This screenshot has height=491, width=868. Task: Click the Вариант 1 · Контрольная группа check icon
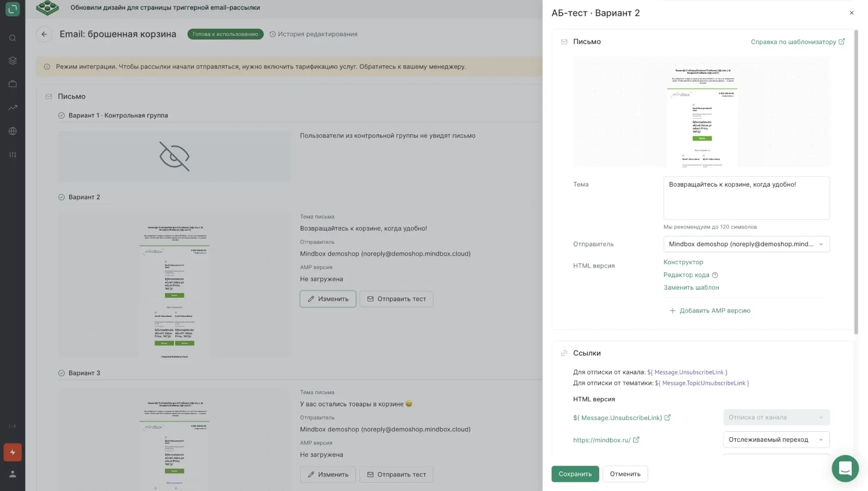pyautogui.click(x=61, y=116)
